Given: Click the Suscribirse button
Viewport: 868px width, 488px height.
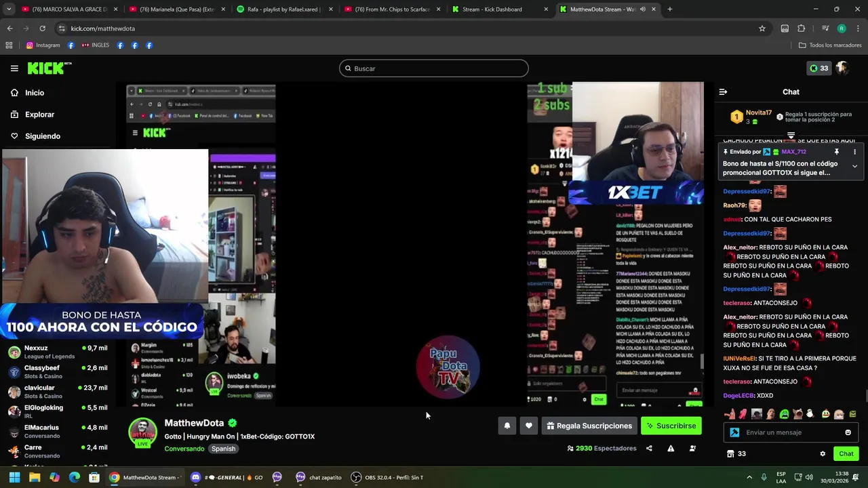Looking at the screenshot, I should (671, 426).
